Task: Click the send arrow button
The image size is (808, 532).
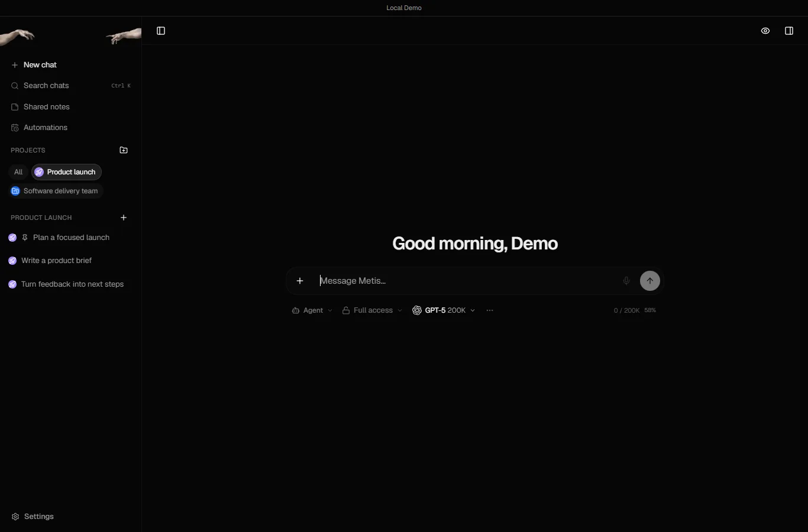Action: coord(650,281)
